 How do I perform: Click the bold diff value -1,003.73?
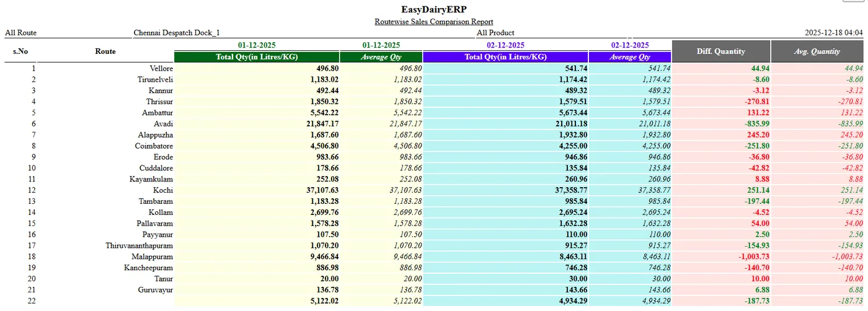pyautogui.click(x=753, y=256)
